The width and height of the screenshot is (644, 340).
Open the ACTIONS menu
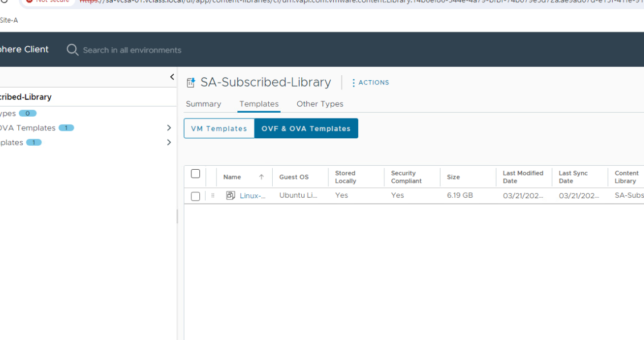pyautogui.click(x=370, y=83)
